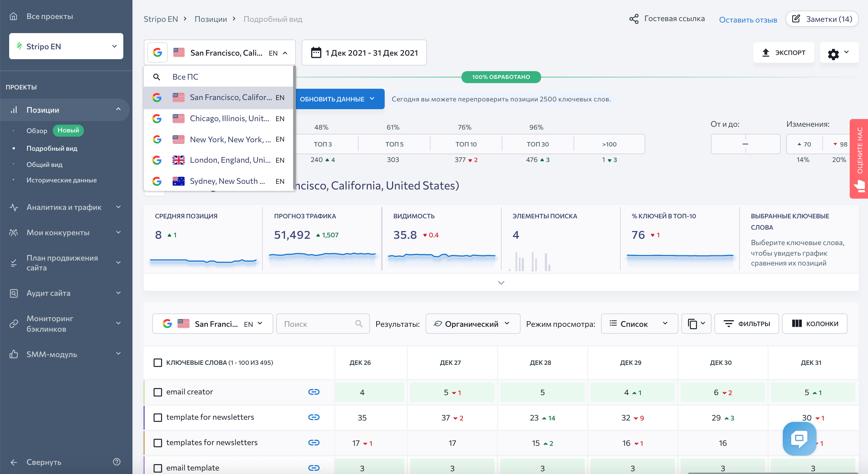Open the San Franci... table engine dropdown
The height and width of the screenshot is (474, 868).
(x=212, y=324)
